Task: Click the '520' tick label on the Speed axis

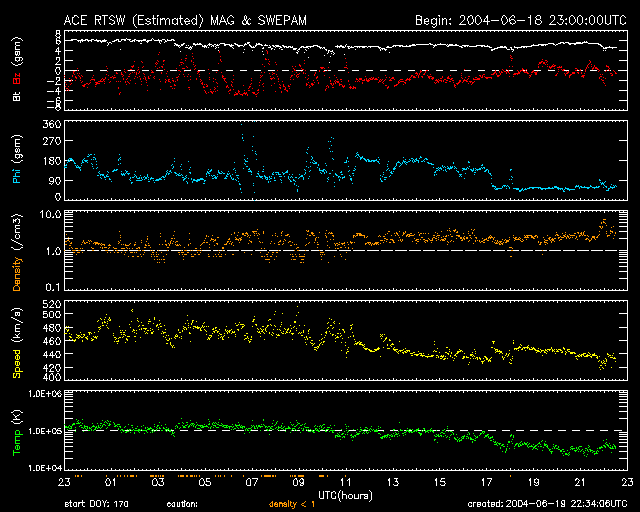Action: click(52, 304)
